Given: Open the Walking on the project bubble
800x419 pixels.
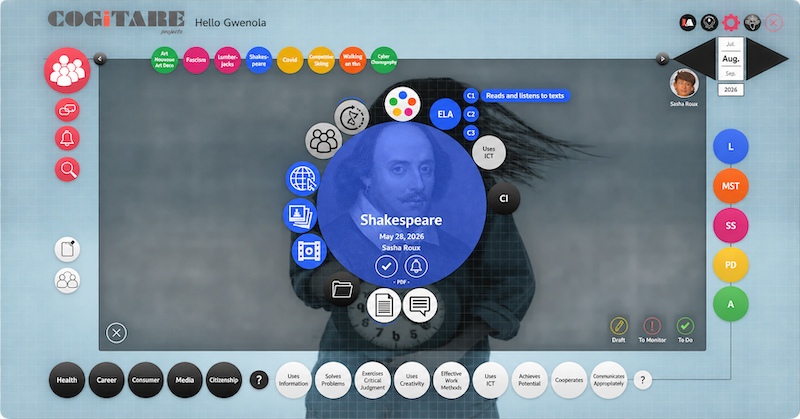Looking at the screenshot, I should 353,60.
